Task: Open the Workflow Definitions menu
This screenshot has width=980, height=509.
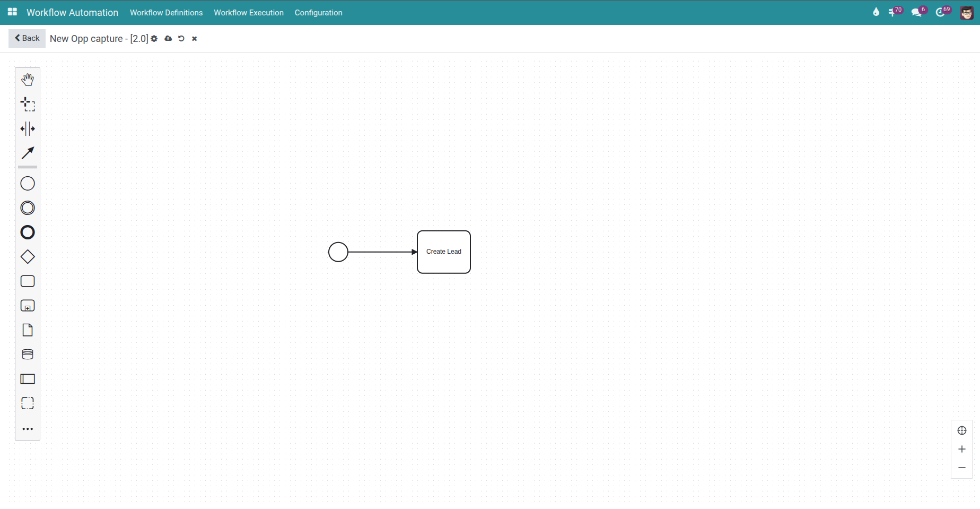Action: coord(166,12)
